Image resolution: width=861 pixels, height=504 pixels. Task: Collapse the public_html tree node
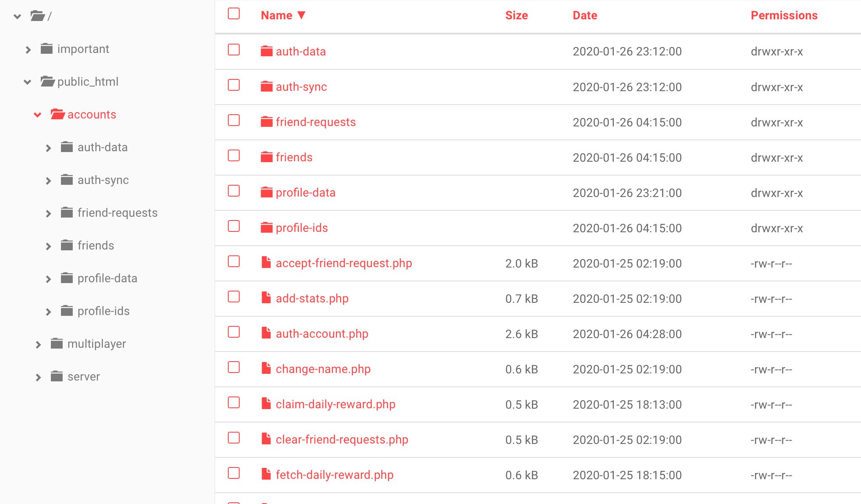[28, 82]
